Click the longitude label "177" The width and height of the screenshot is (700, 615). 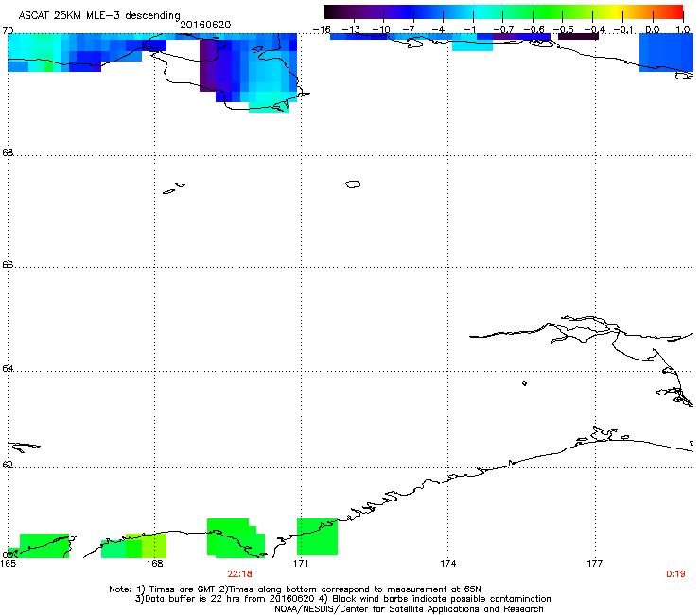(595, 564)
